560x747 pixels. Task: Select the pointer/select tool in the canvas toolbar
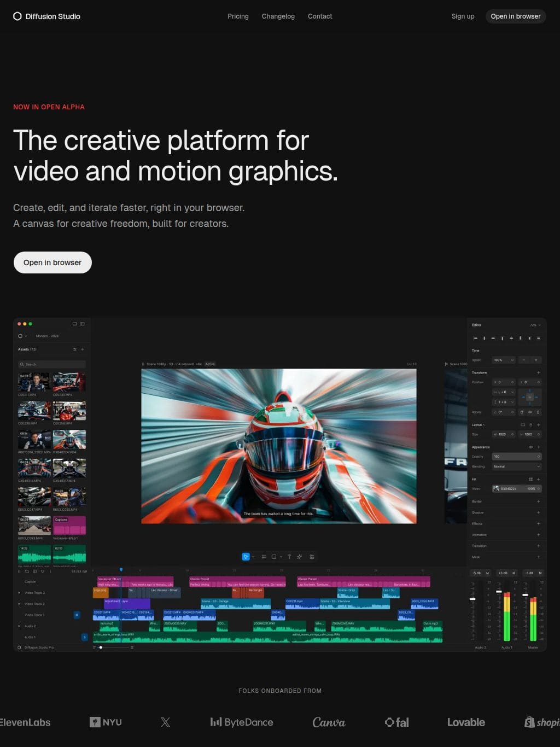click(x=246, y=557)
